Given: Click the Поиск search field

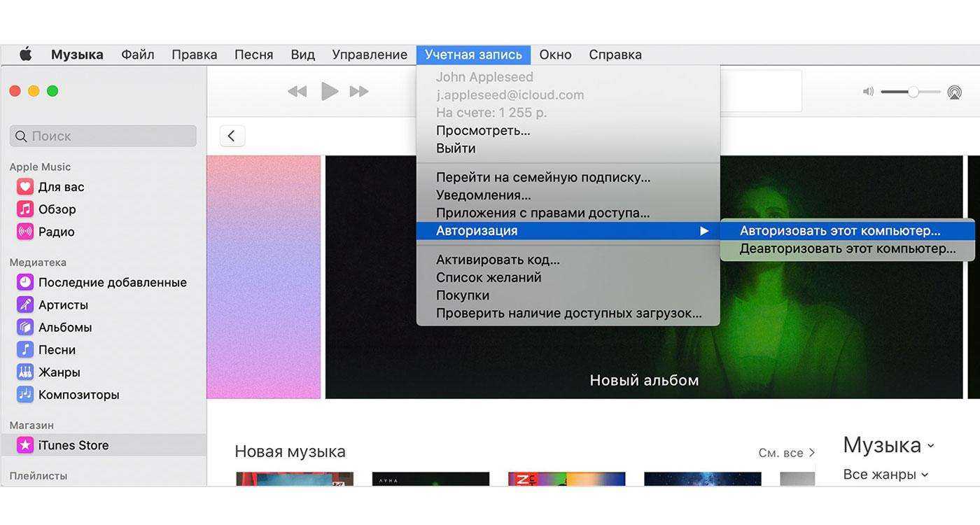Looking at the screenshot, I should coord(103,136).
